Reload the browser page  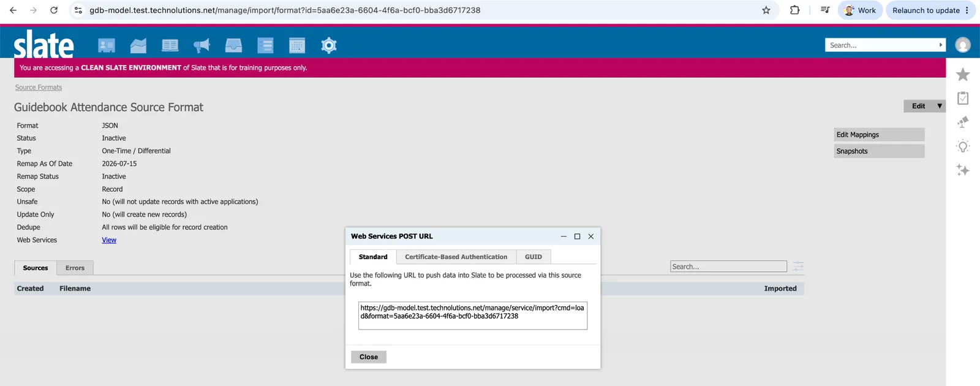(x=54, y=10)
